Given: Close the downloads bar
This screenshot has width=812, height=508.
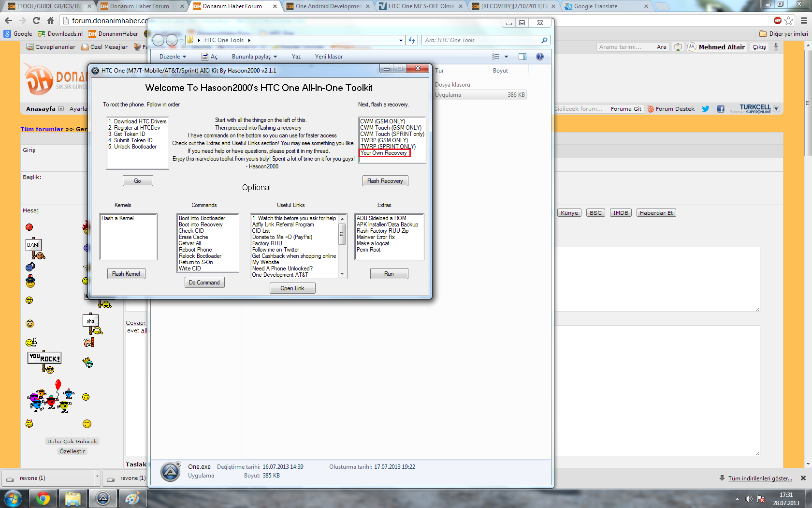Looking at the screenshot, I should pos(803,478).
